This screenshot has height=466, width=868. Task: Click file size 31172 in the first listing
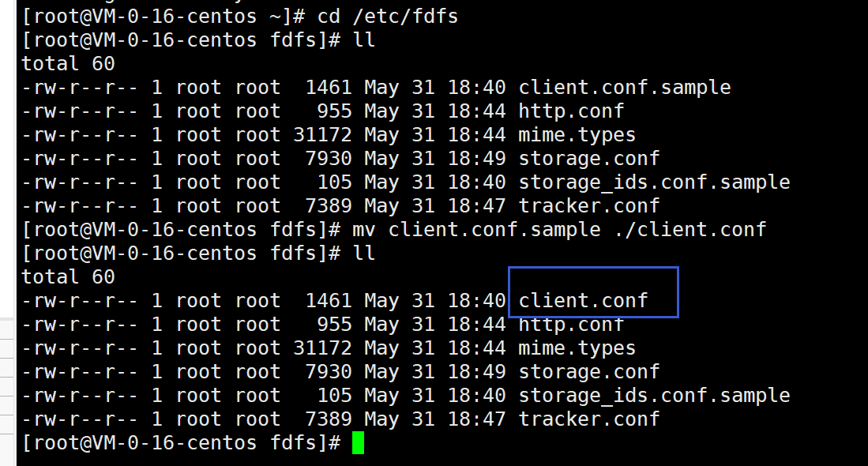[x=322, y=135]
